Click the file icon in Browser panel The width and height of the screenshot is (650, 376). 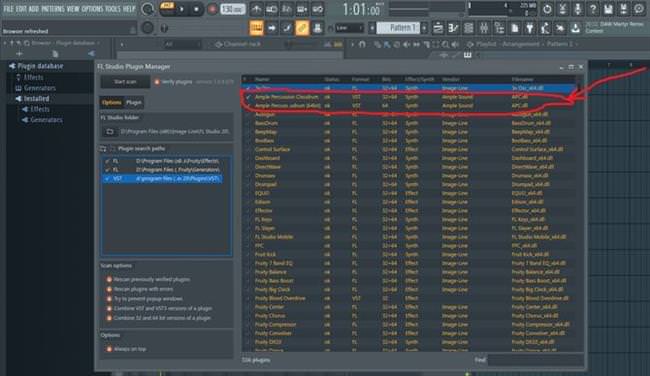tap(55, 53)
